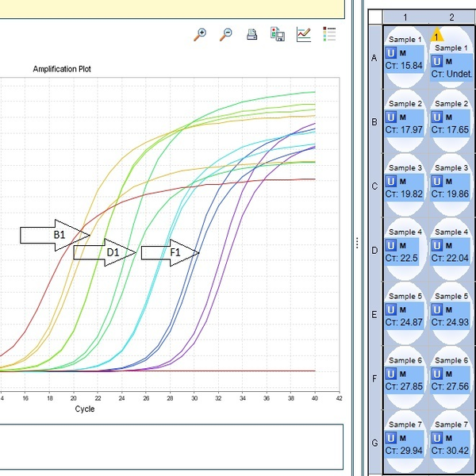Click the zoom in magnifier icon

click(201, 34)
